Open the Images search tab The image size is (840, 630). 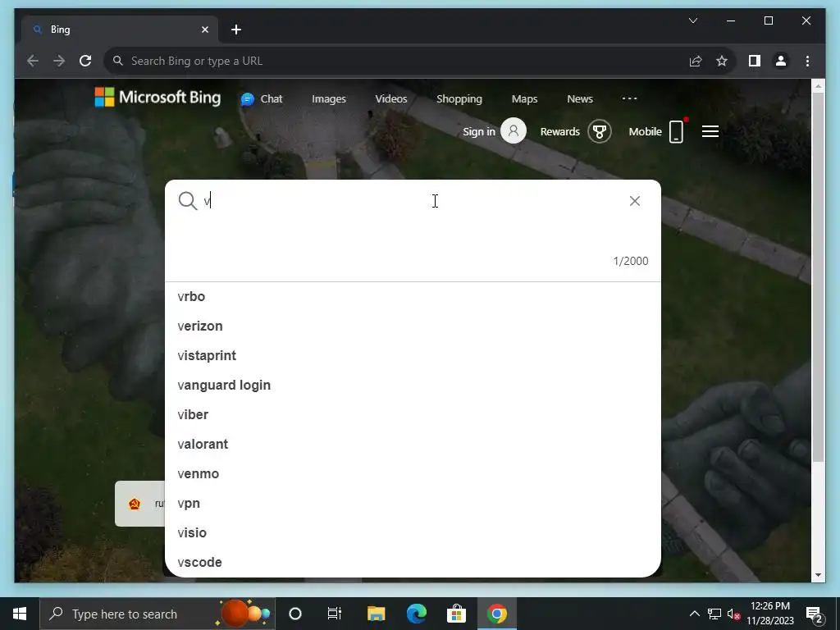(x=329, y=99)
